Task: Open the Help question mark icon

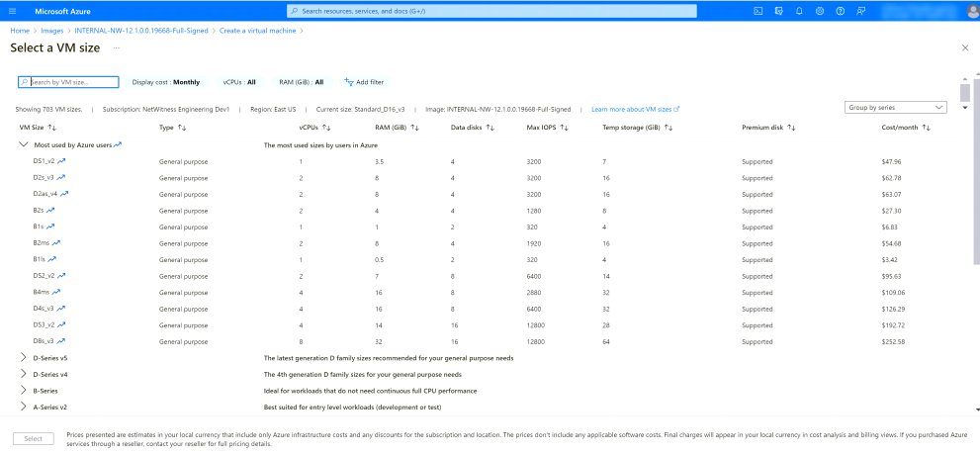Action: [x=840, y=11]
